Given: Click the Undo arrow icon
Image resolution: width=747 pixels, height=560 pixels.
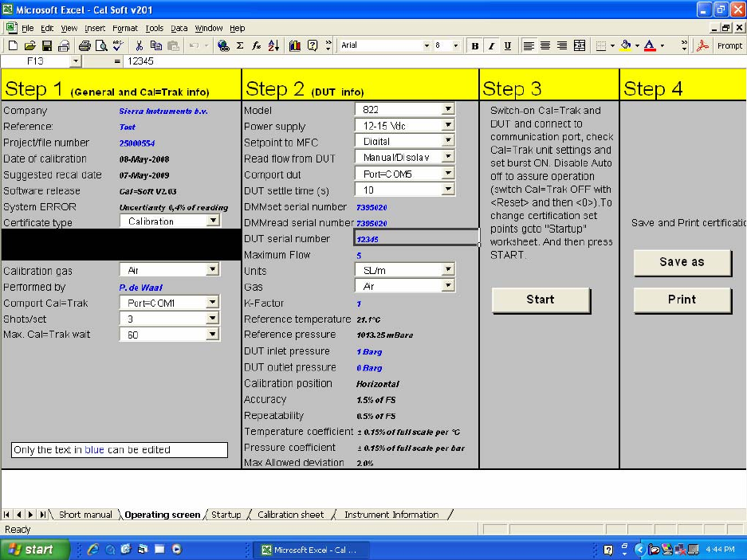Looking at the screenshot, I should pyautogui.click(x=194, y=45).
